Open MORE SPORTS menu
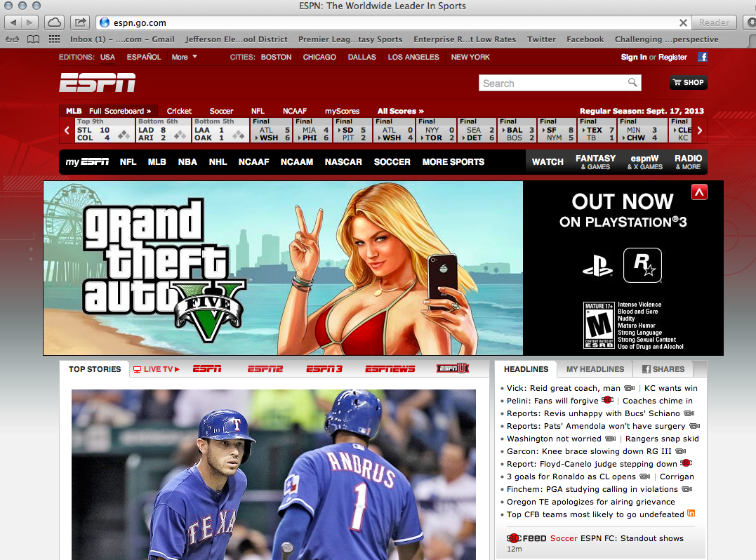756x560 pixels. pyautogui.click(x=453, y=162)
